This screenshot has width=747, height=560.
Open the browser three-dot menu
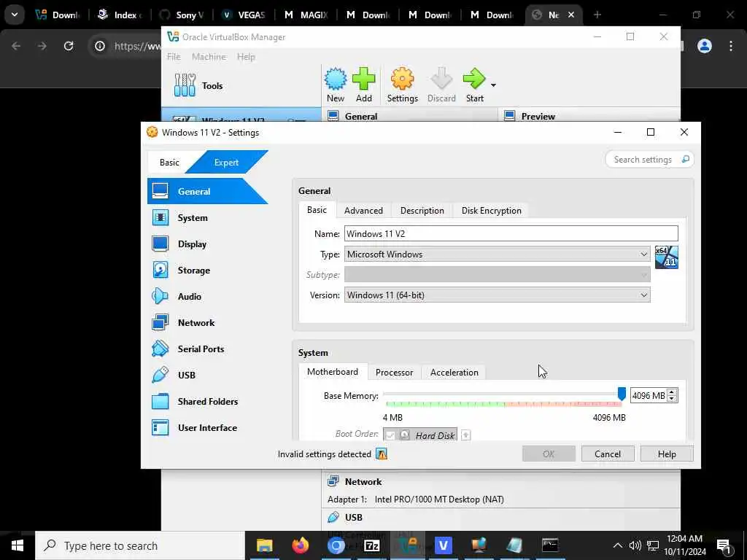click(731, 46)
